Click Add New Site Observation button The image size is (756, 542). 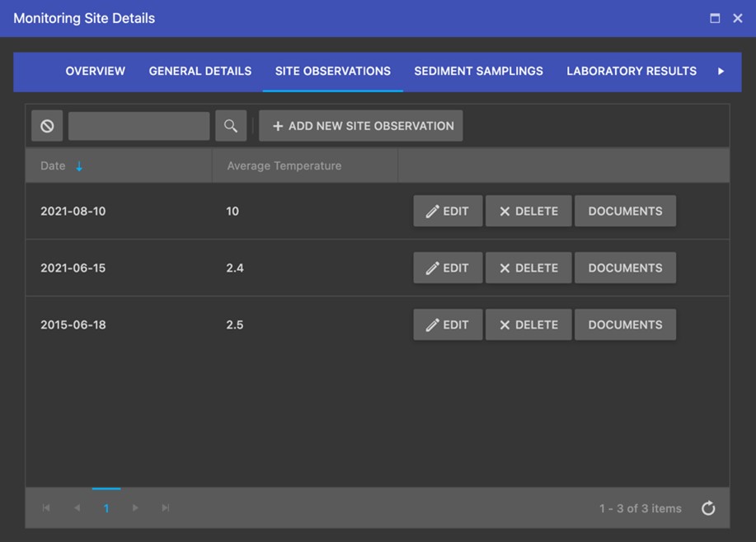(360, 126)
